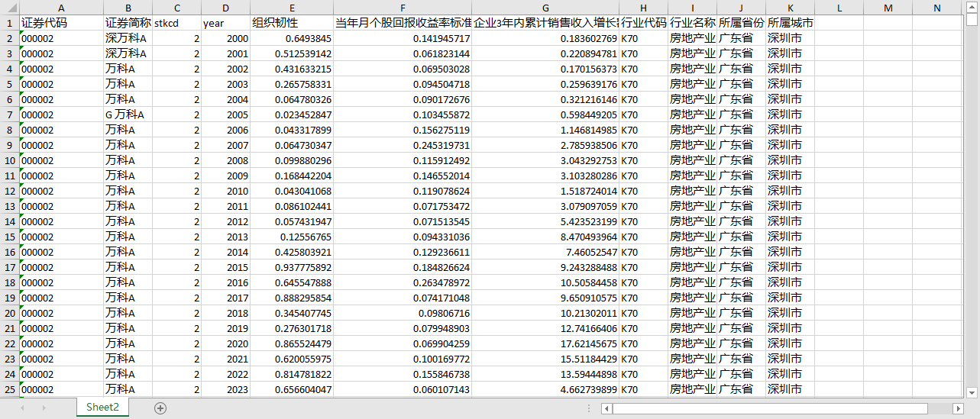Image resolution: width=980 pixels, height=419 pixels.
Task: Select column C header
Action: (176, 8)
